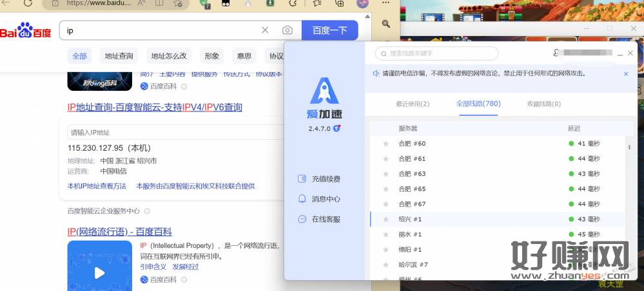Click the magnifier icon in browser sidebar
The height and width of the screenshot is (291, 644).
pyautogui.click(x=385, y=24)
